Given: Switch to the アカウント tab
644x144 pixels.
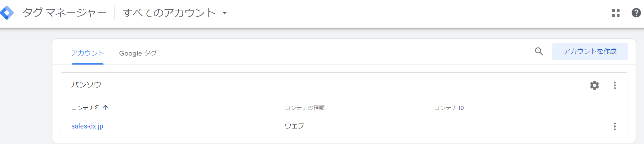Looking at the screenshot, I should pyautogui.click(x=87, y=53).
